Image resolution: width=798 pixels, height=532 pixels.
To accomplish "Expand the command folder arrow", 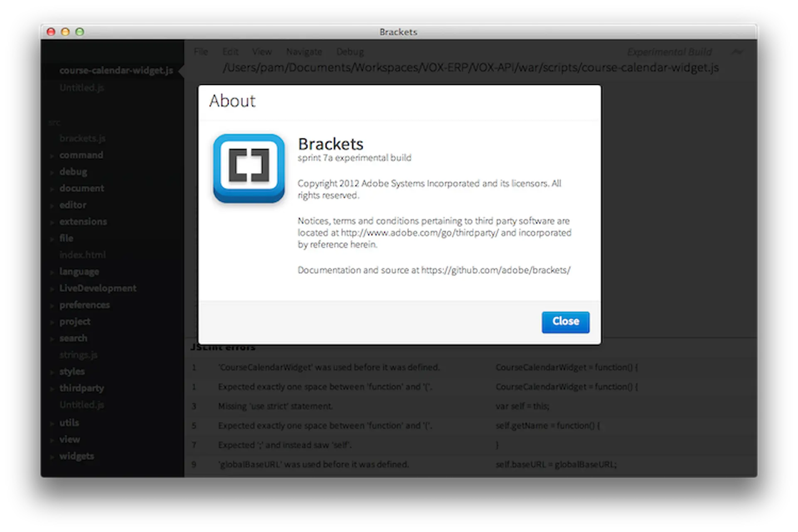I will [x=52, y=156].
